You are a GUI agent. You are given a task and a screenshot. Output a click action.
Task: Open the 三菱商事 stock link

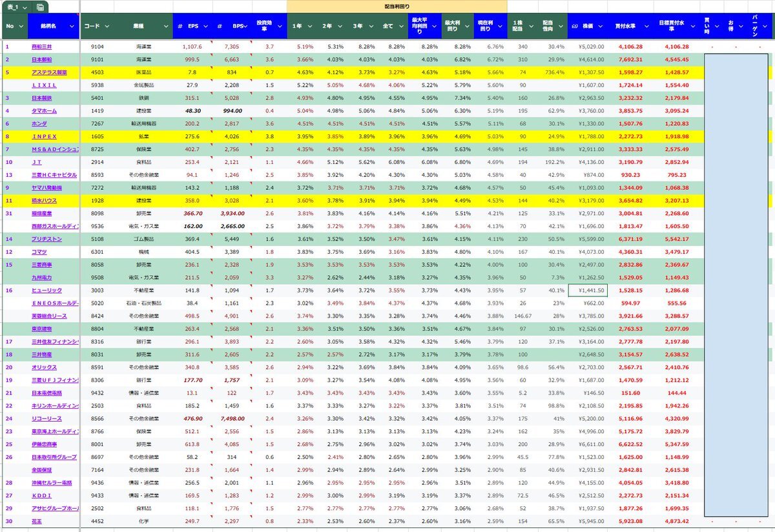coord(42,264)
